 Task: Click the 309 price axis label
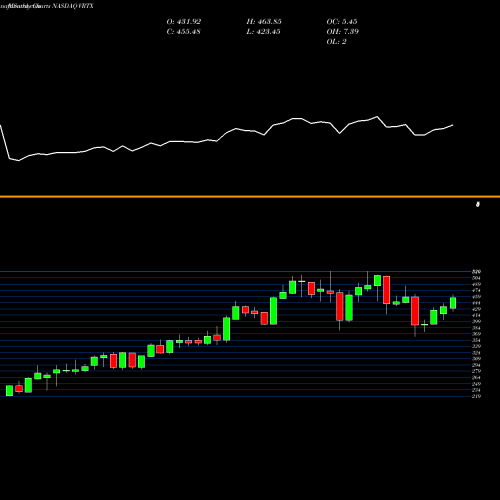477,359
